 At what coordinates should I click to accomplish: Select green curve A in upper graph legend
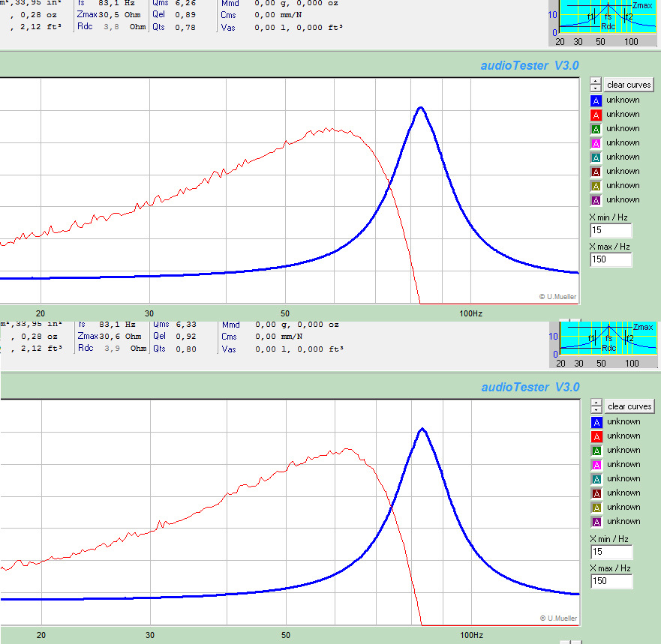(x=596, y=129)
